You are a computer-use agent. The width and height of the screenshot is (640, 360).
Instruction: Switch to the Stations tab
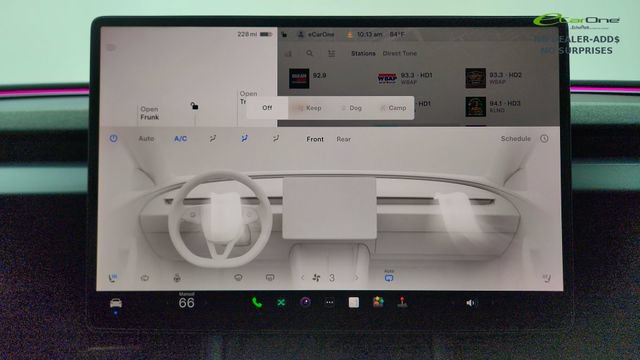pyautogui.click(x=363, y=53)
